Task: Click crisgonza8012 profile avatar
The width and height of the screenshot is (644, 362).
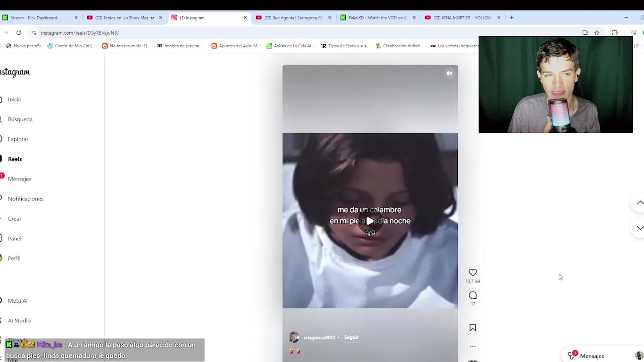Action: pos(294,337)
